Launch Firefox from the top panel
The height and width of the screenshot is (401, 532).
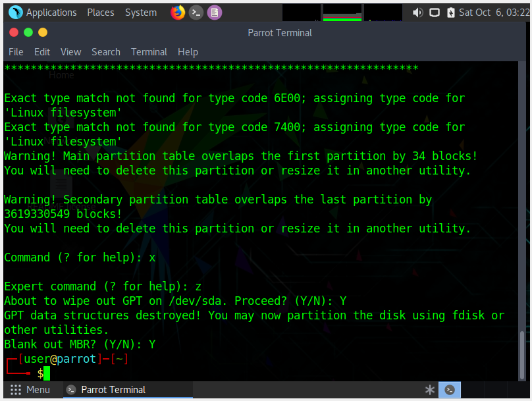[x=178, y=13]
